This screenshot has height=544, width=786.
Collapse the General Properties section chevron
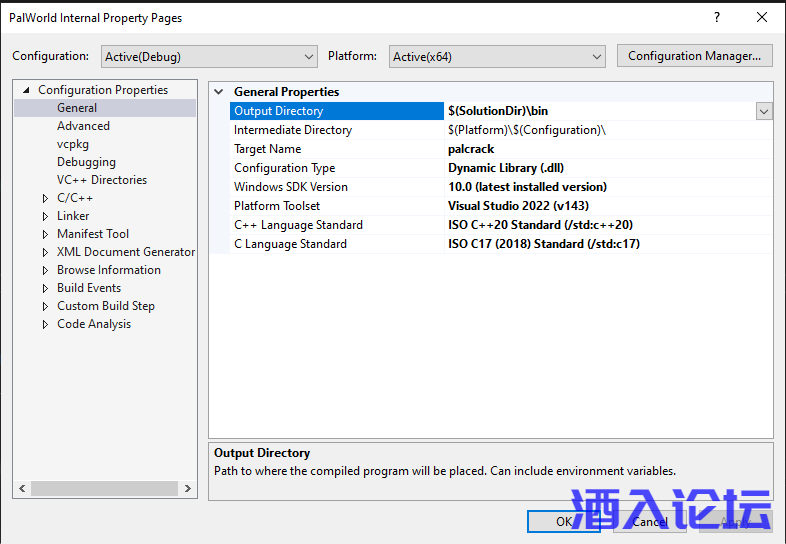click(219, 92)
